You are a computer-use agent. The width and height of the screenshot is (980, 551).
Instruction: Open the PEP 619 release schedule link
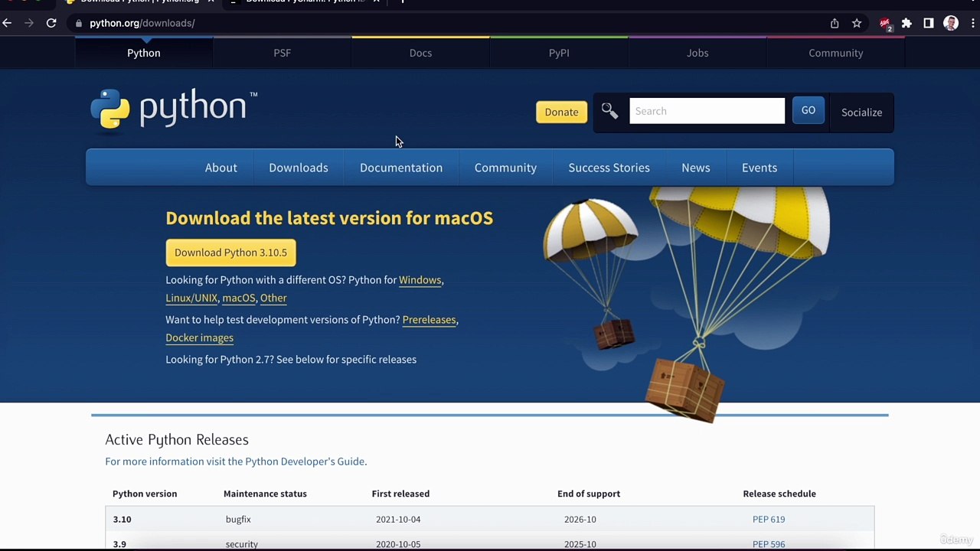click(x=769, y=520)
